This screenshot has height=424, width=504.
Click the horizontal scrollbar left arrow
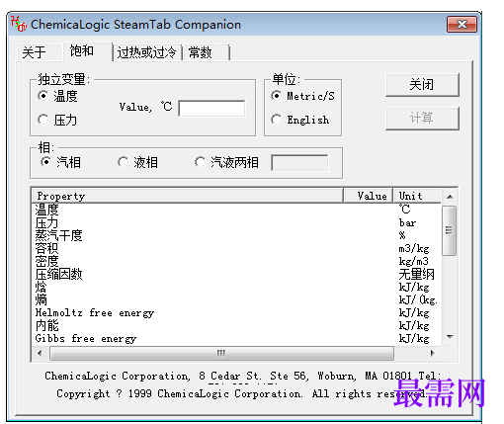click(40, 353)
